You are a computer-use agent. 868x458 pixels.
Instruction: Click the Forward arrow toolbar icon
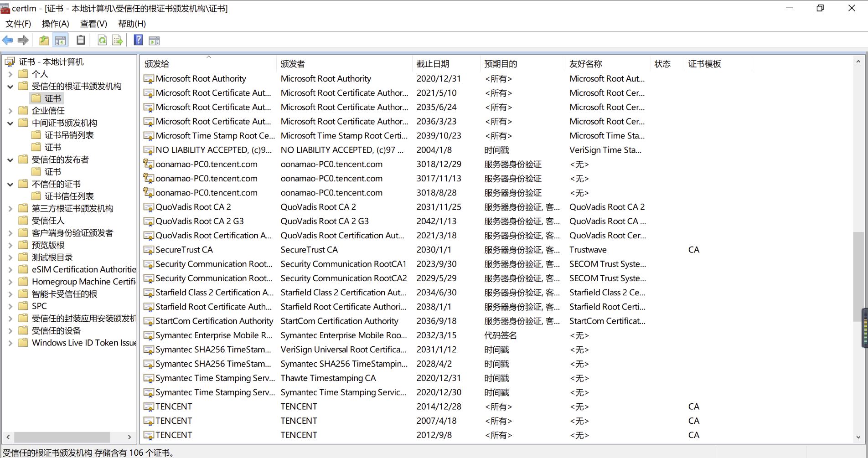click(x=23, y=41)
